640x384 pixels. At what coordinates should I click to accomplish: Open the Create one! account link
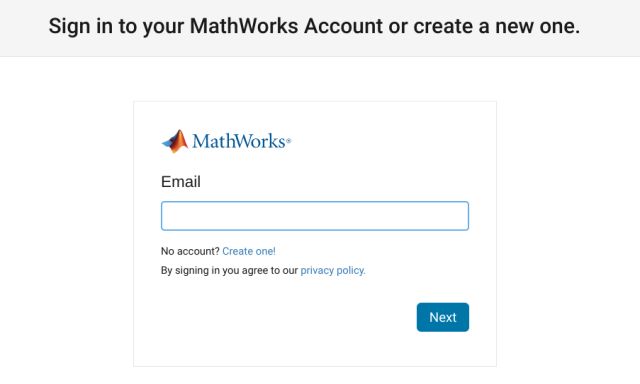coord(249,251)
